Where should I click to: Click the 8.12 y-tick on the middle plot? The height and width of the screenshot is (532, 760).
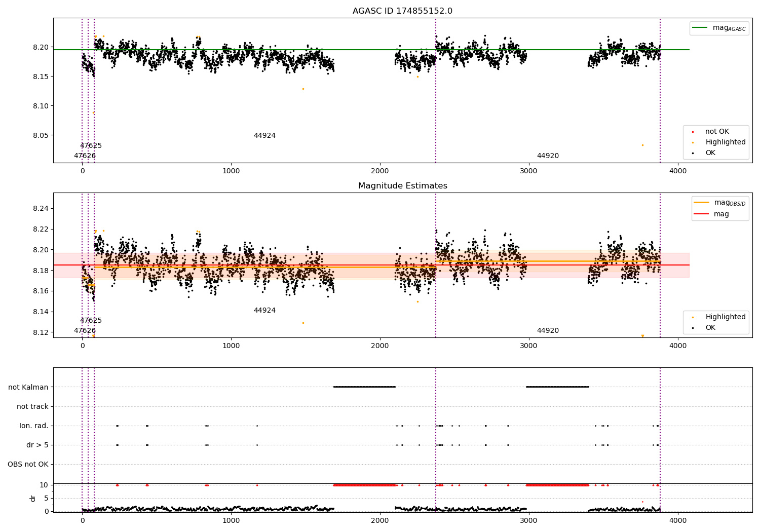click(42, 333)
